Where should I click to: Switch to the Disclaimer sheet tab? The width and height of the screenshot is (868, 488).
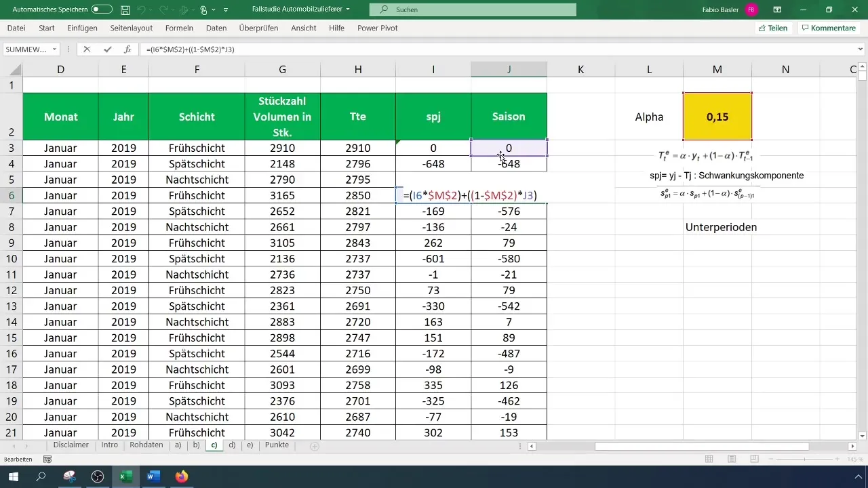coord(71,445)
